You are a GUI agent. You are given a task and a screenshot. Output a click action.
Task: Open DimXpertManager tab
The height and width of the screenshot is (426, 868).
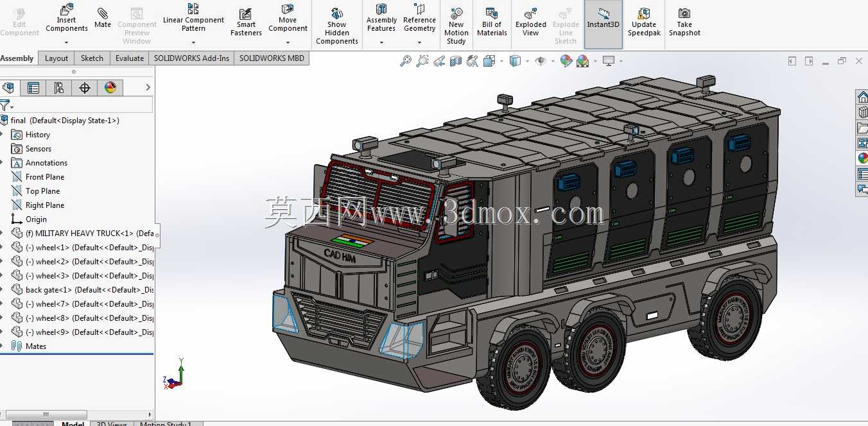click(85, 88)
